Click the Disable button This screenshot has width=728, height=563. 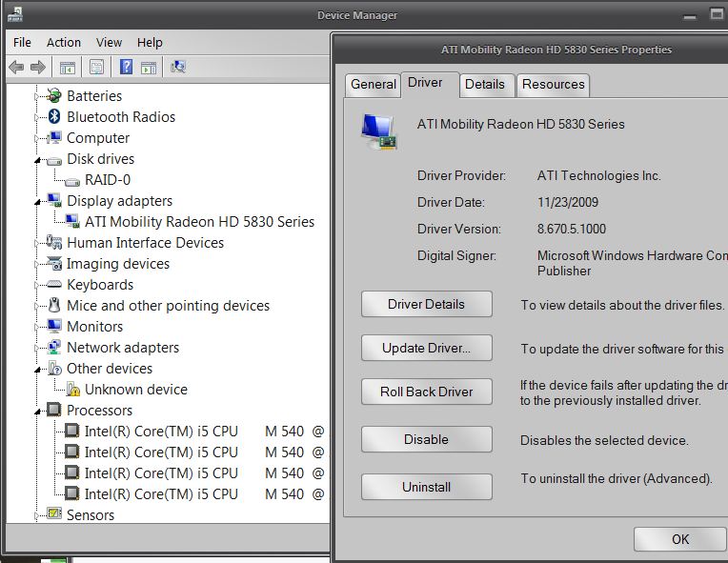[426, 439]
